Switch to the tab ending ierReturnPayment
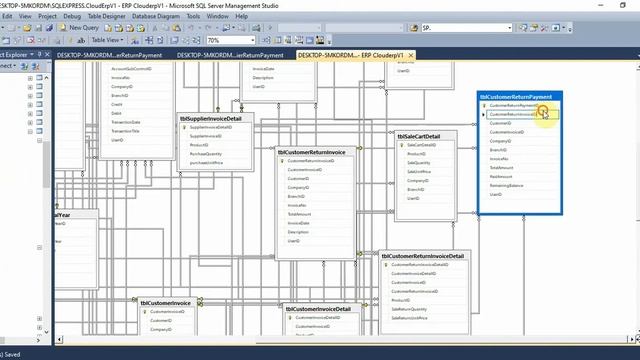 (x=230, y=55)
